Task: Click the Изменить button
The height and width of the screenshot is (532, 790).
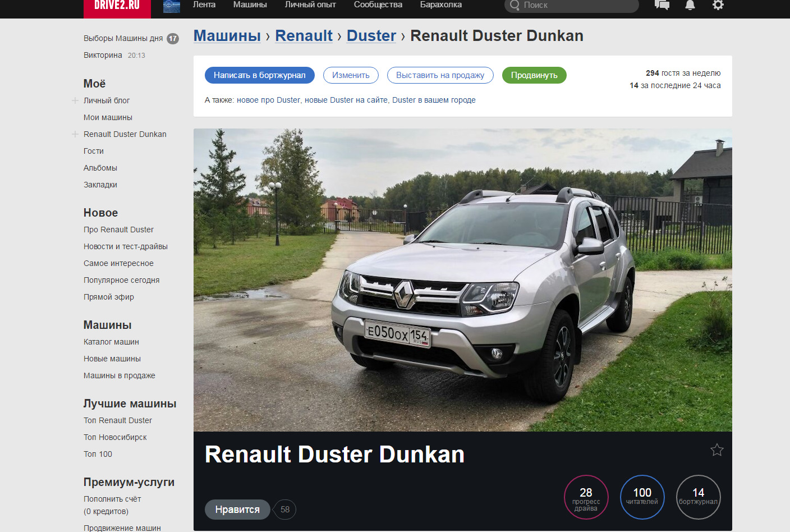Action: 351,75
